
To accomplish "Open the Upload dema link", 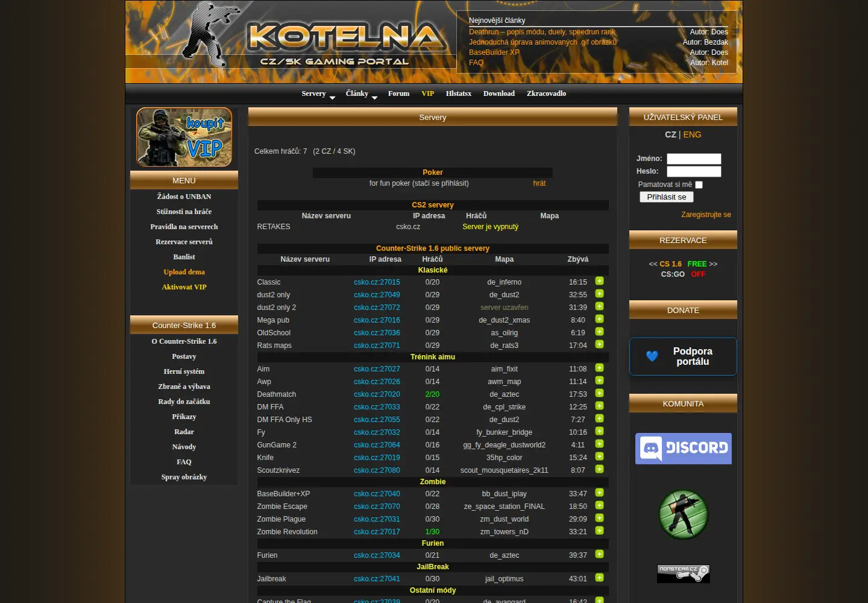I will 184,272.
